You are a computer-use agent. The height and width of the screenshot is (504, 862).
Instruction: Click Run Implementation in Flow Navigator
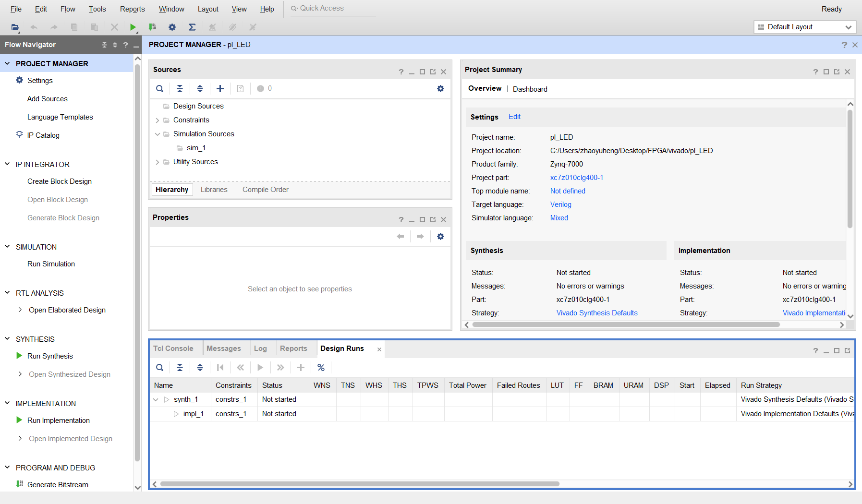point(59,420)
